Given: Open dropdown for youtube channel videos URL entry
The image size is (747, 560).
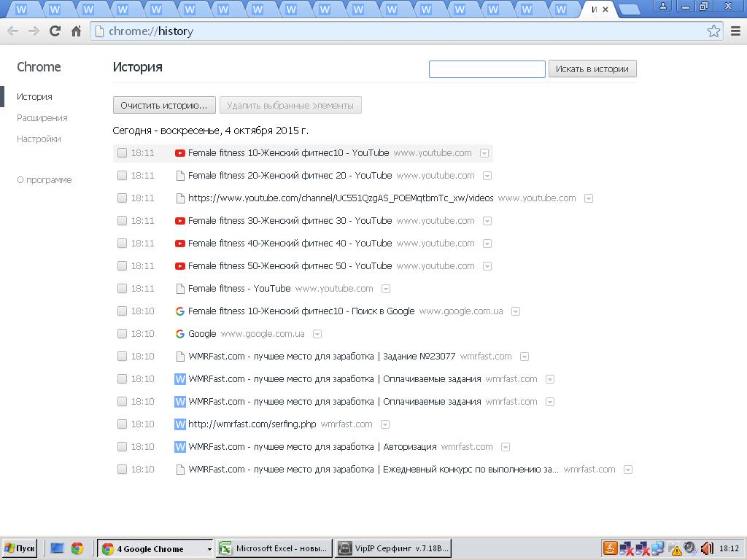Looking at the screenshot, I should pos(589,198).
